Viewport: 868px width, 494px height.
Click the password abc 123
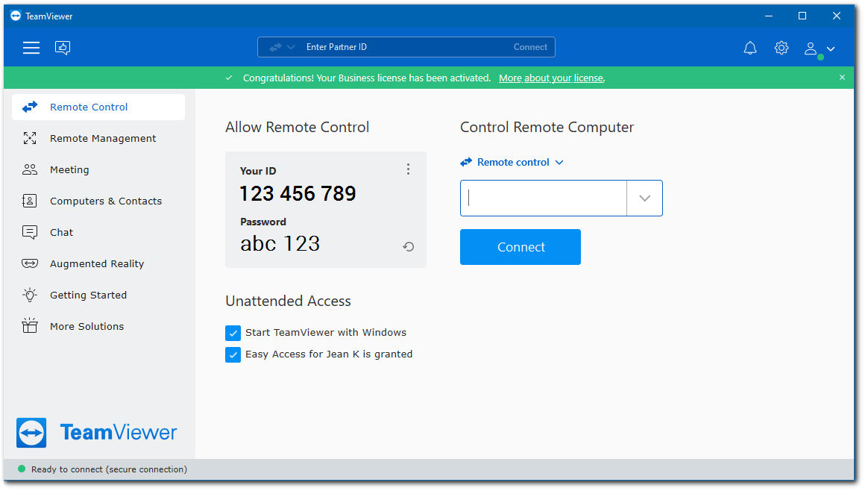point(280,244)
